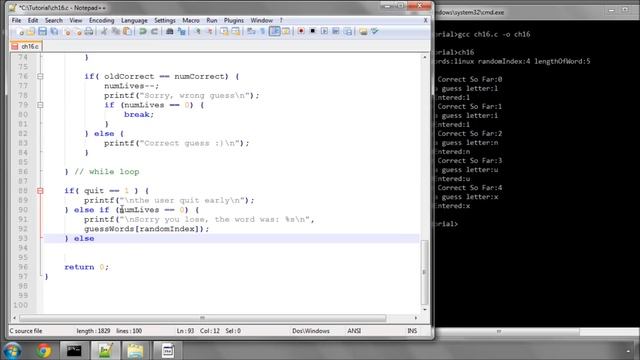
Task: Open the Run menu
Action: click(212, 20)
